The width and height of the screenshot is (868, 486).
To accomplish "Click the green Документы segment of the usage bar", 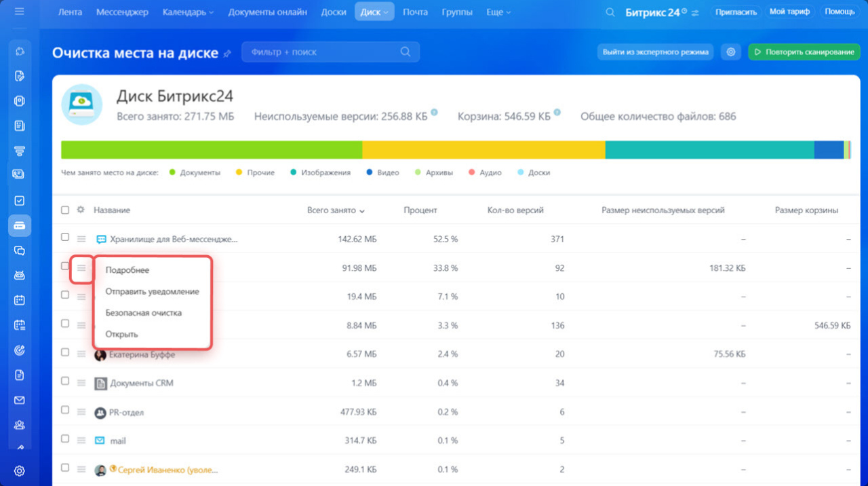I will click(212, 150).
